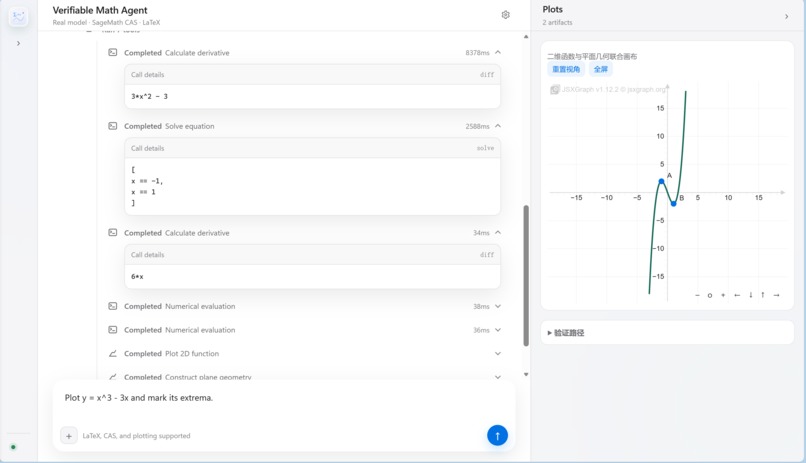Click the '8378ms' duration text
This screenshot has width=806, height=463.
[x=477, y=52]
